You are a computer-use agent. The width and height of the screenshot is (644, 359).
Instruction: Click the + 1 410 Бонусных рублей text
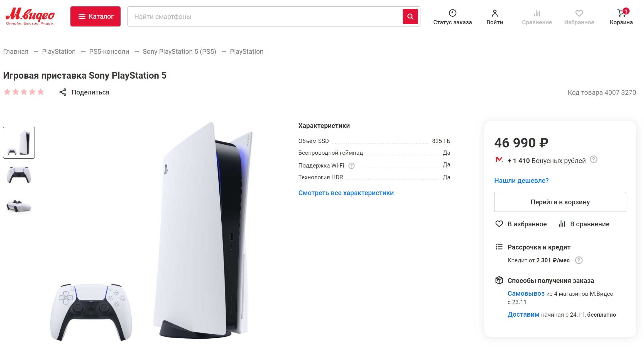[546, 161]
